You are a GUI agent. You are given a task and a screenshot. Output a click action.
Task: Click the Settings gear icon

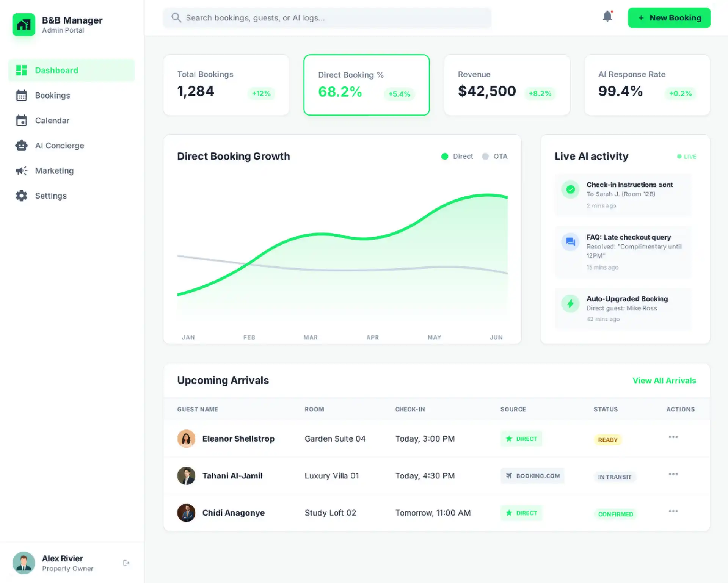click(22, 196)
